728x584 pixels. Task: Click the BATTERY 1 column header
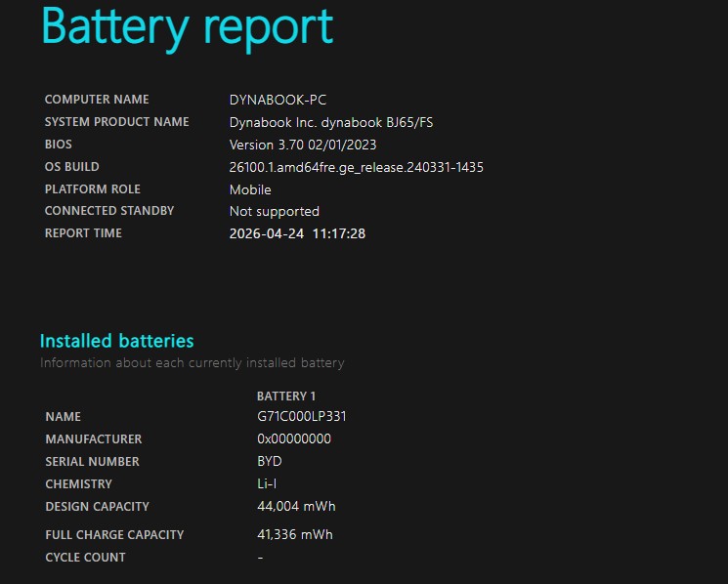pos(286,396)
